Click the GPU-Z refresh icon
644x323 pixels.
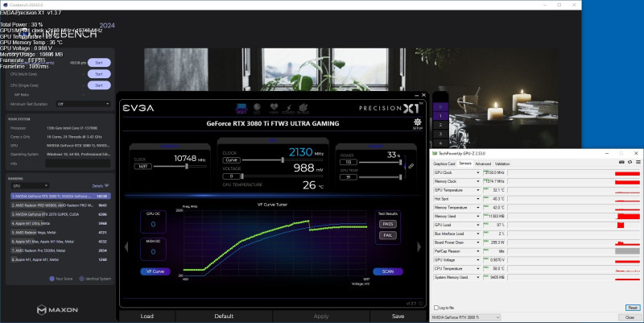pos(630,163)
